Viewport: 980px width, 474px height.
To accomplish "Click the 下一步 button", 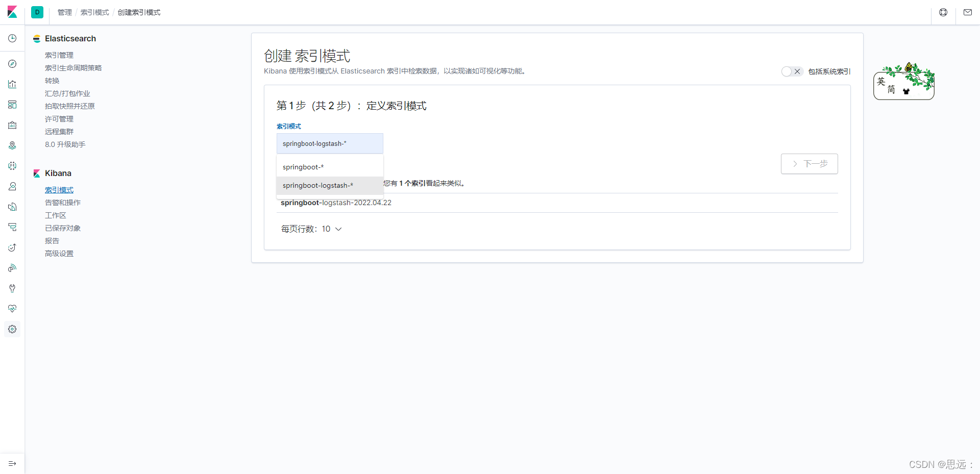I will tap(809, 164).
